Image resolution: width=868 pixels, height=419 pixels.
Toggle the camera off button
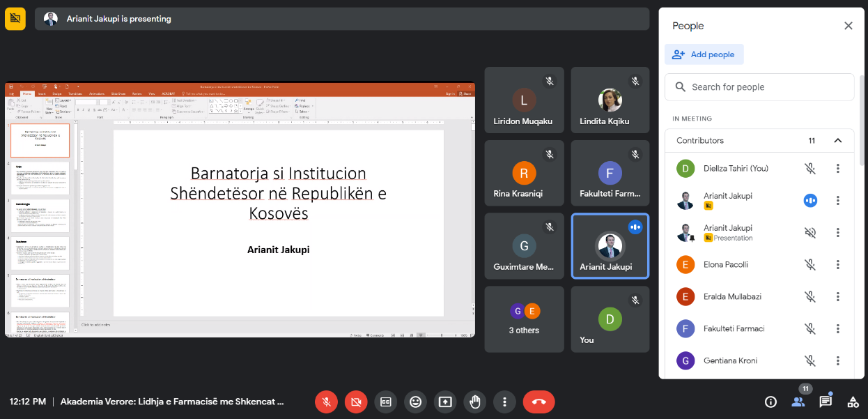(x=356, y=402)
